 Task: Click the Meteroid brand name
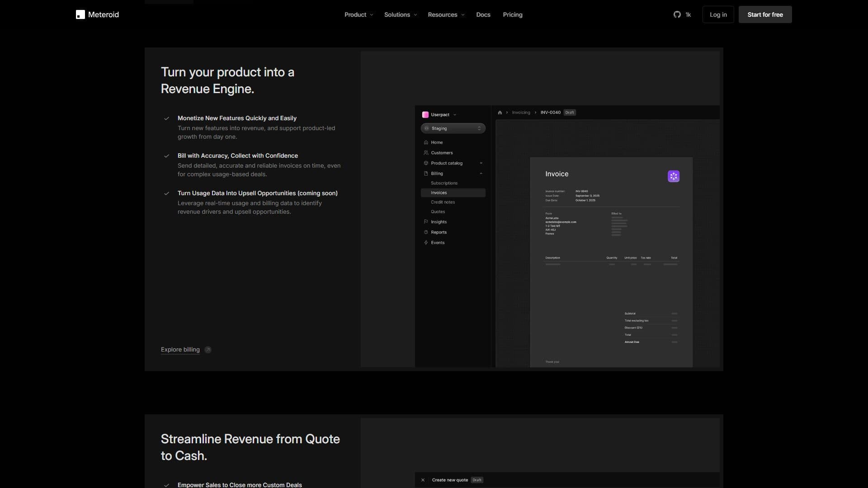click(104, 14)
